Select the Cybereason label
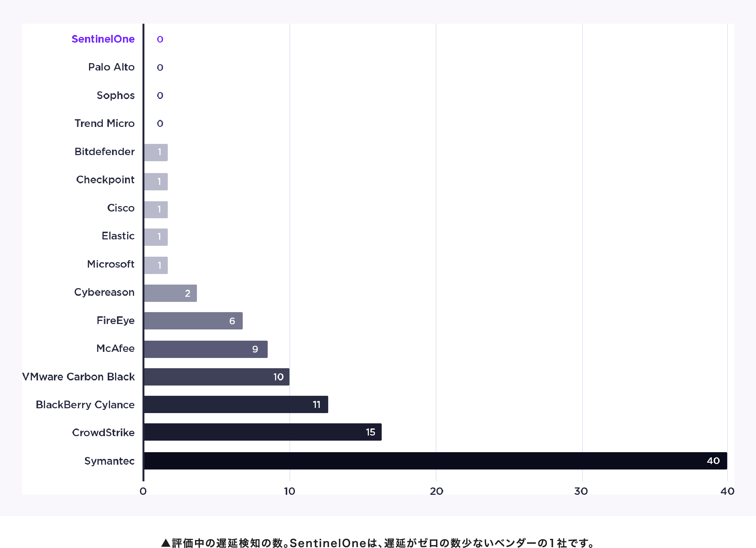The image size is (756, 548). 104,293
